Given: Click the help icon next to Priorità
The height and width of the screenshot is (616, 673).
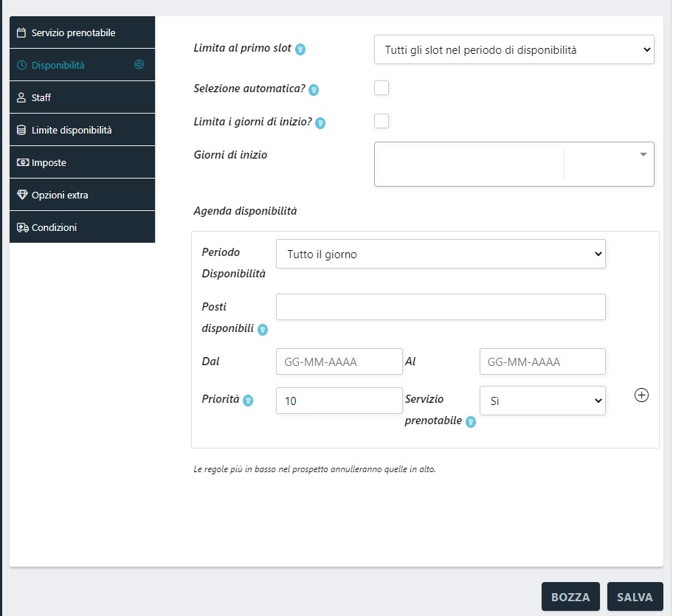Looking at the screenshot, I should [249, 401].
